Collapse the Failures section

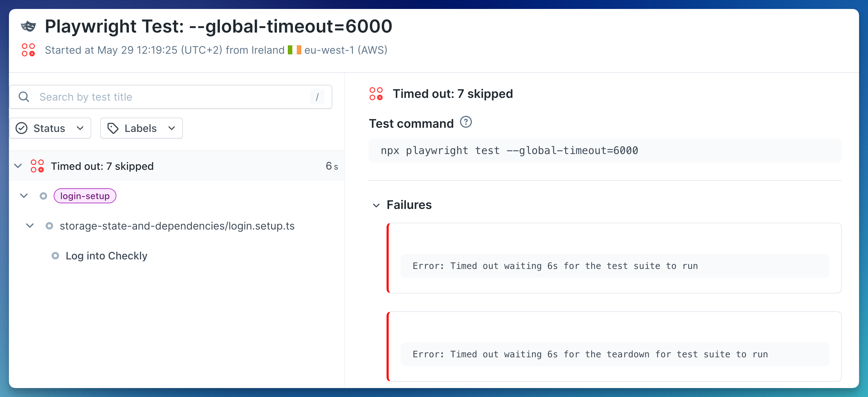[x=376, y=205]
